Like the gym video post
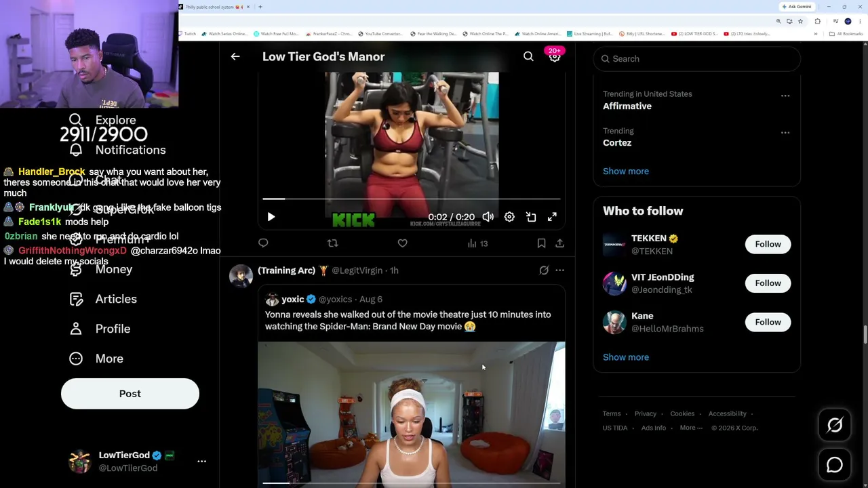The width and height of the screenshot is (868, 488). coord(402,243)
